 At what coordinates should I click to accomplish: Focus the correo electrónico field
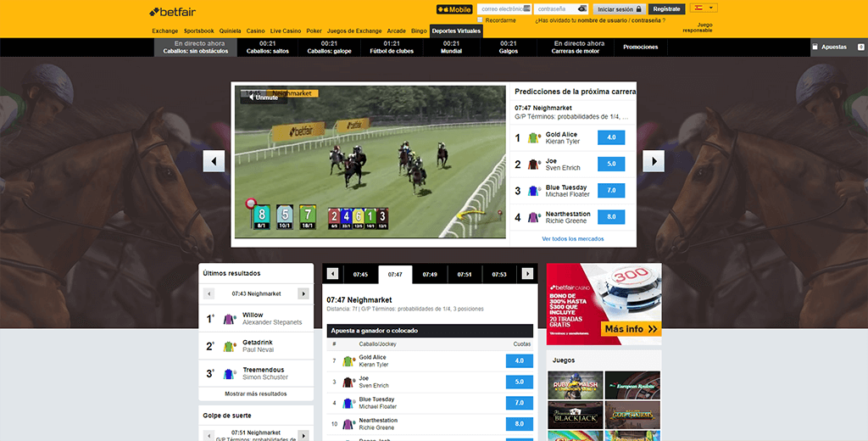tap(504, 8)
